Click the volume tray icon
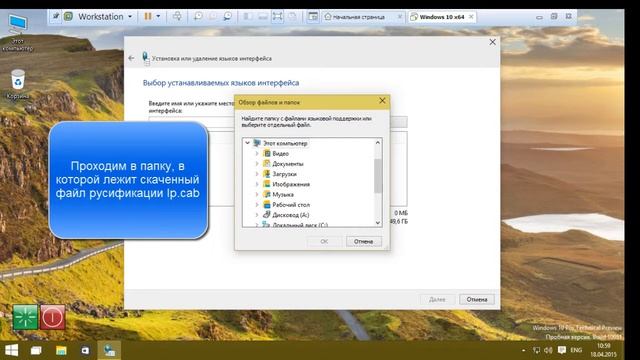Viewport: 640px width, 360px height. click(x=548, y=350)
